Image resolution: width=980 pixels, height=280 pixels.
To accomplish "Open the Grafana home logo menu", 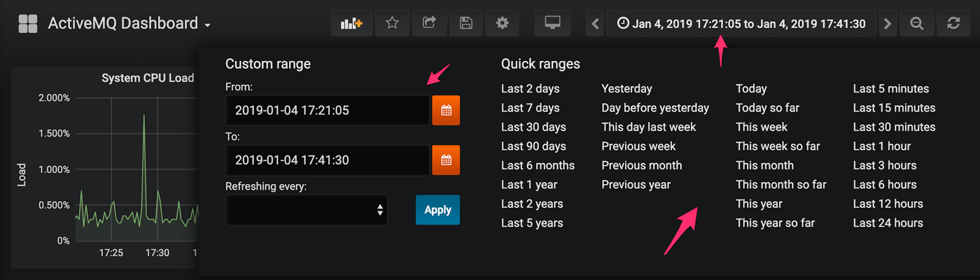I will click(x=27, y=24).
